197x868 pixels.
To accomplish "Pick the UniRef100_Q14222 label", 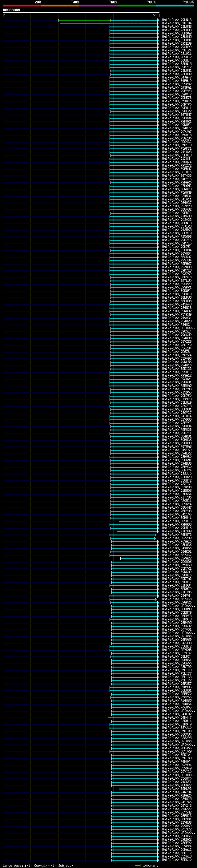I will (x=176, y=809).
